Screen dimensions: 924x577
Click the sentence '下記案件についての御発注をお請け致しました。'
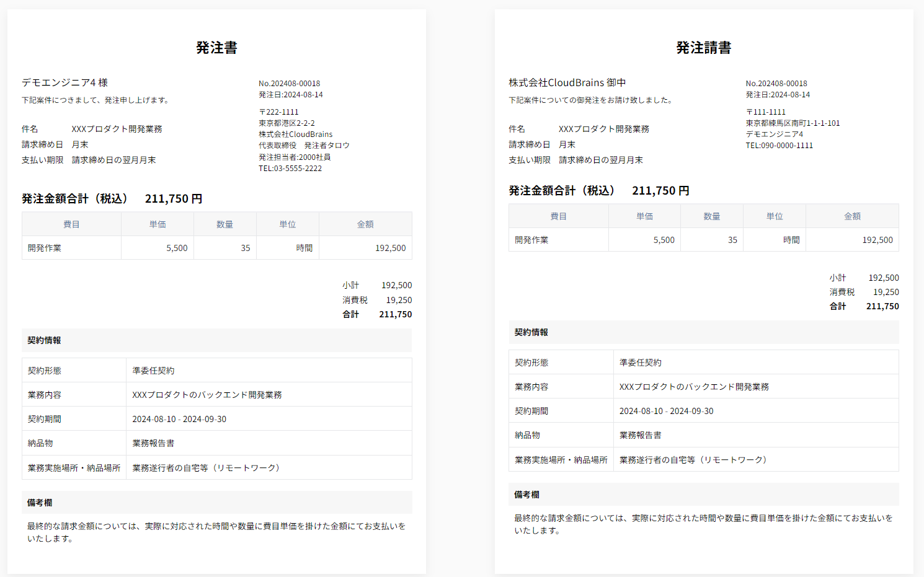click(x=592, y=100)
